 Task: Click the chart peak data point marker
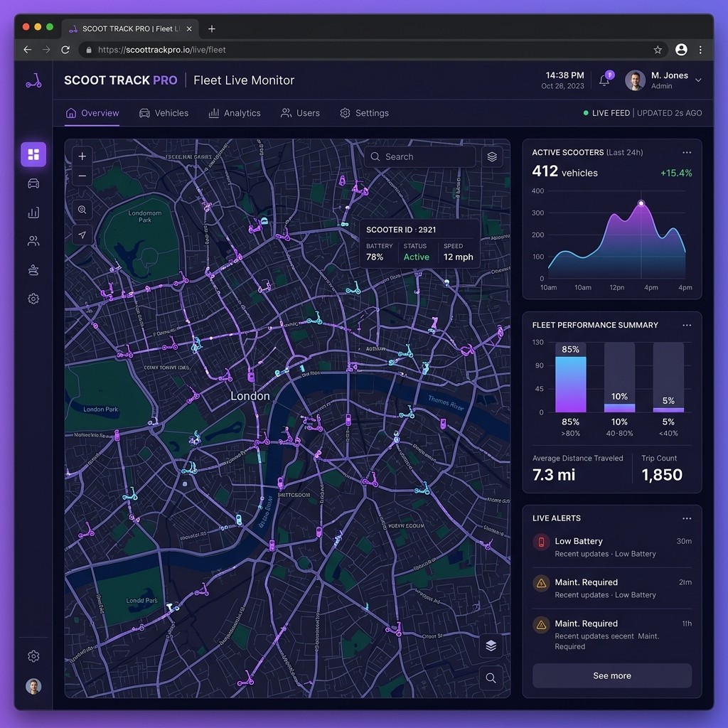click(x=641, y=203)
